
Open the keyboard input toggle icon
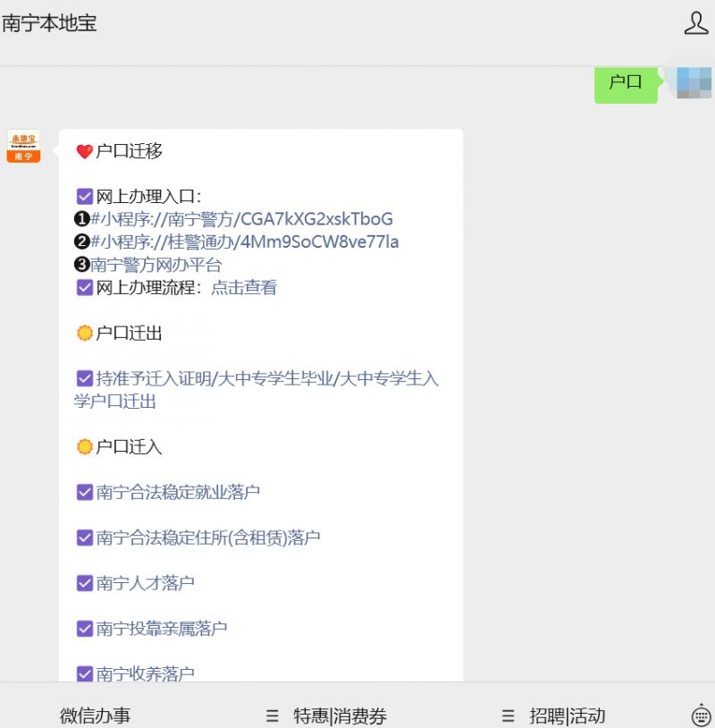[701, 715]
